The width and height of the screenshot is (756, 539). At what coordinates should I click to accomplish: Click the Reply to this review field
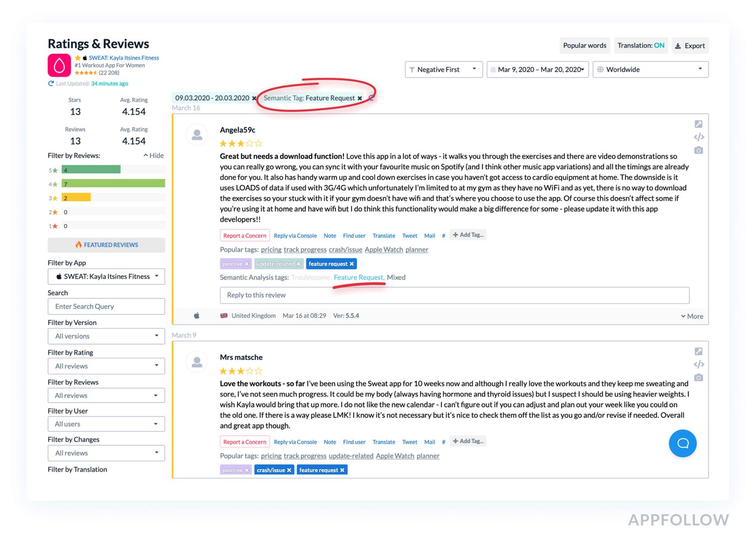click(x=455, y=295)
